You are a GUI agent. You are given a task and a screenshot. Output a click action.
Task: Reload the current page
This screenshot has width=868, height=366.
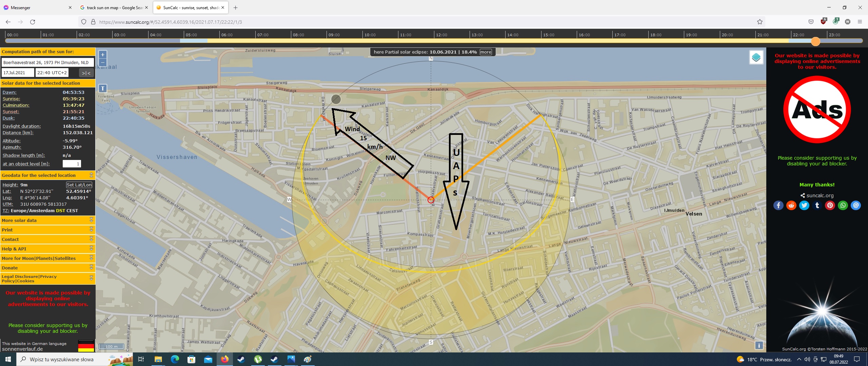tap(33, 22)
